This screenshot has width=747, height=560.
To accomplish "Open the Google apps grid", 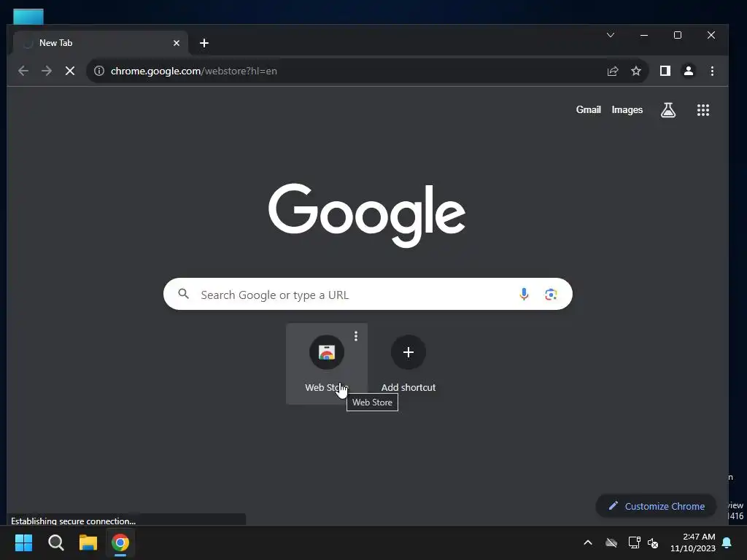I will [x=703, y=110].
